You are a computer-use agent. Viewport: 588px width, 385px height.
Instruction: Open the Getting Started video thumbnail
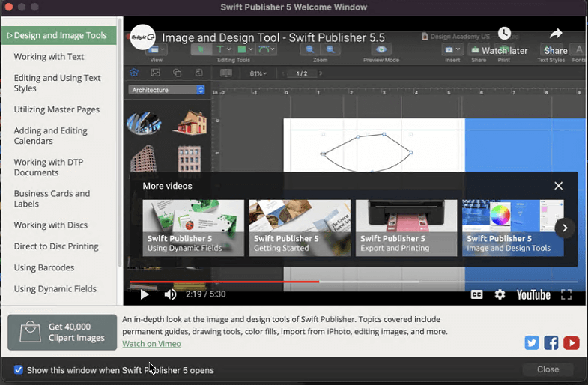coord(300,228)
